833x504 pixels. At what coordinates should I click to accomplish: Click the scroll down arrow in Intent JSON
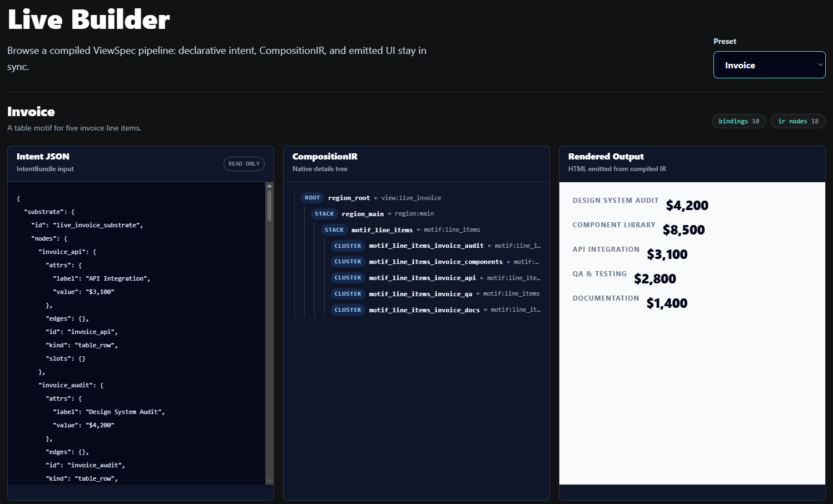click(270, 481)
